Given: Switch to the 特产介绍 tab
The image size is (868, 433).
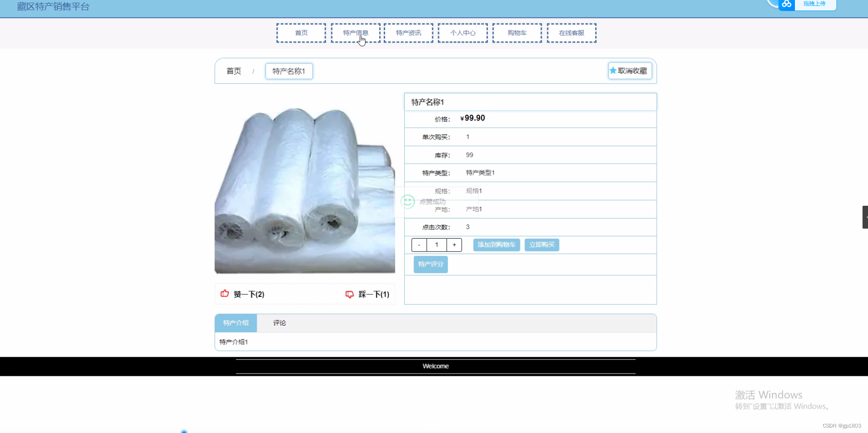Looking at the screenshot, I should [x=235, y=323].
